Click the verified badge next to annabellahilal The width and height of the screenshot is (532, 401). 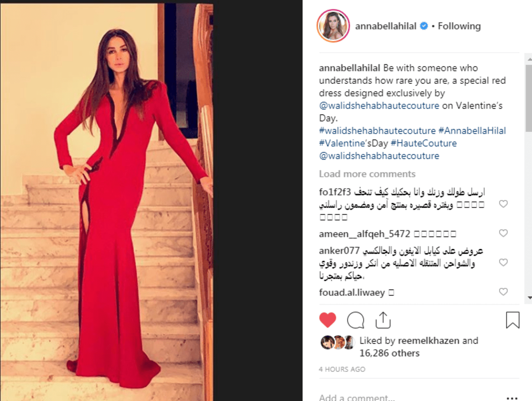coord(423,26)
